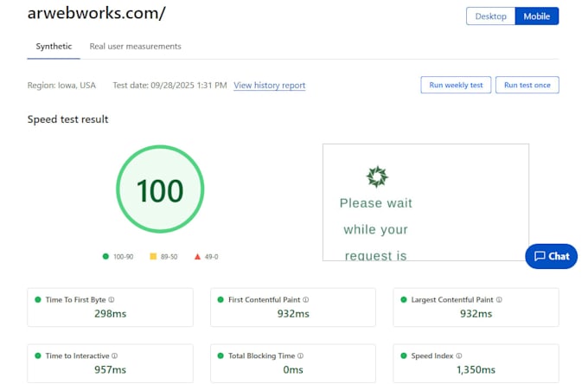Click the red 49-0 legend triangle
The image size is (588, 384).
click(x=197, y=257)
